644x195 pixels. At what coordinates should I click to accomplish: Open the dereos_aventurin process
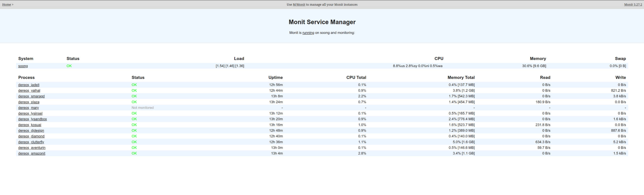(x=32, y=148)
